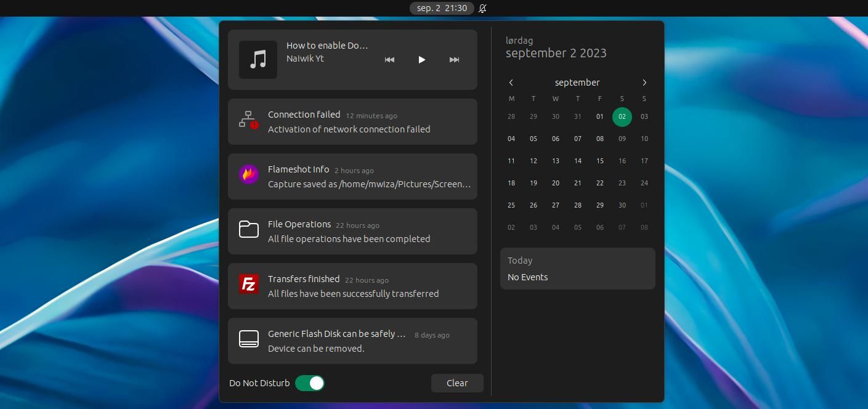Click the september month header
Viewport: 868px width, 409px height.
pyautogui.click(x=577, y=82)
